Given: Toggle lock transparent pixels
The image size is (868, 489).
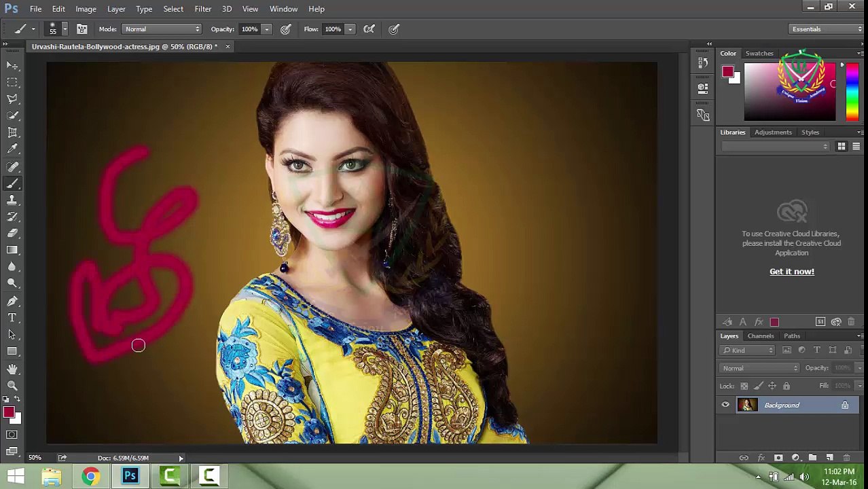Looking at the screenshot, I should tap(744, 386).
